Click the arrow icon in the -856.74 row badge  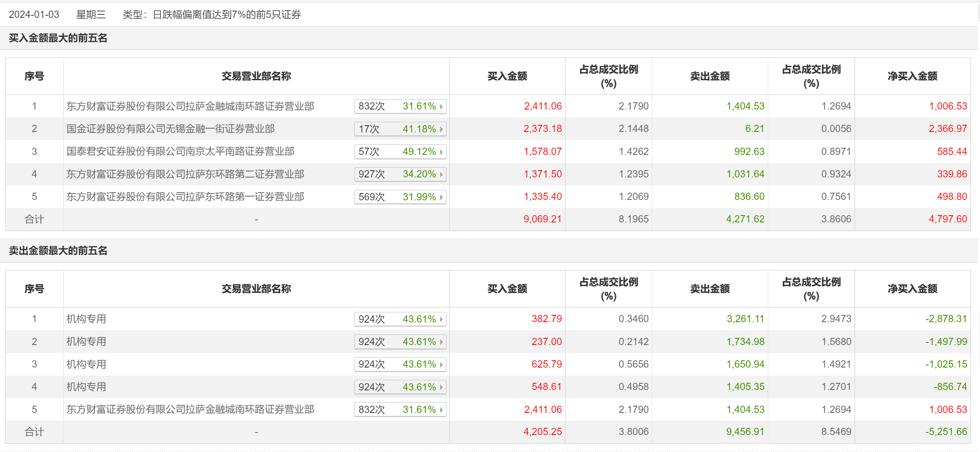[x=441, y=387]
